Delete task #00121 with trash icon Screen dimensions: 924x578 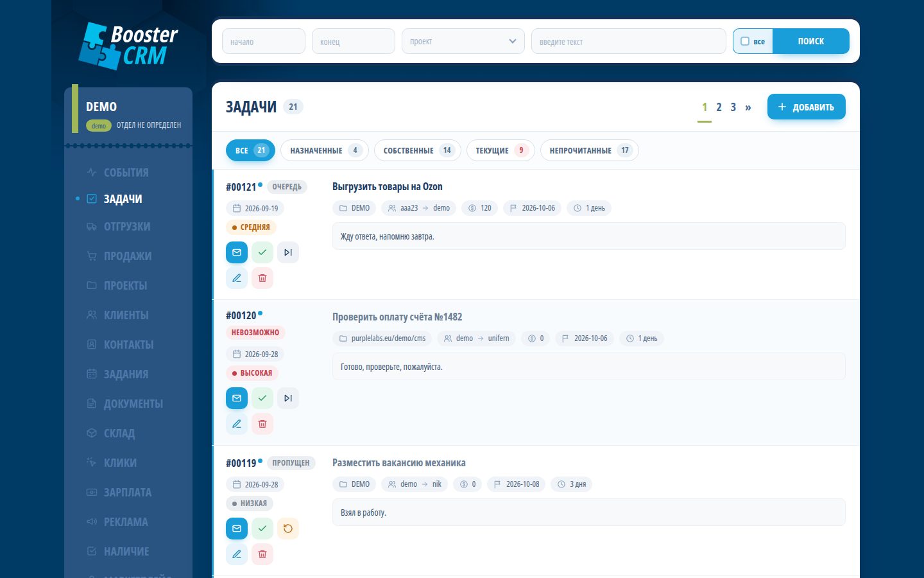pos(262,278)
